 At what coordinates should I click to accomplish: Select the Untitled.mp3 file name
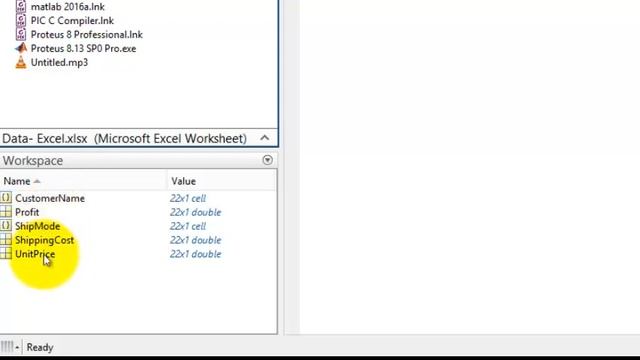(59, 62)
